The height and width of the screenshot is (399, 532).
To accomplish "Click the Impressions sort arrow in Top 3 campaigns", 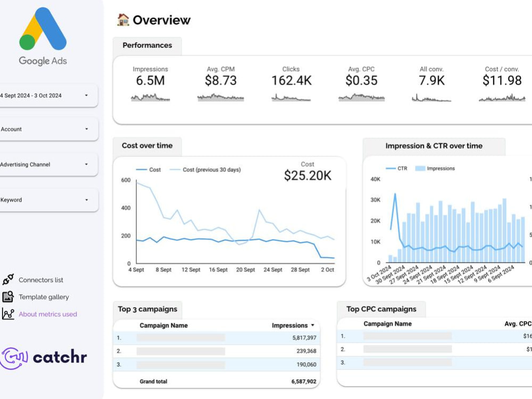I will click(x=312, y=325).
